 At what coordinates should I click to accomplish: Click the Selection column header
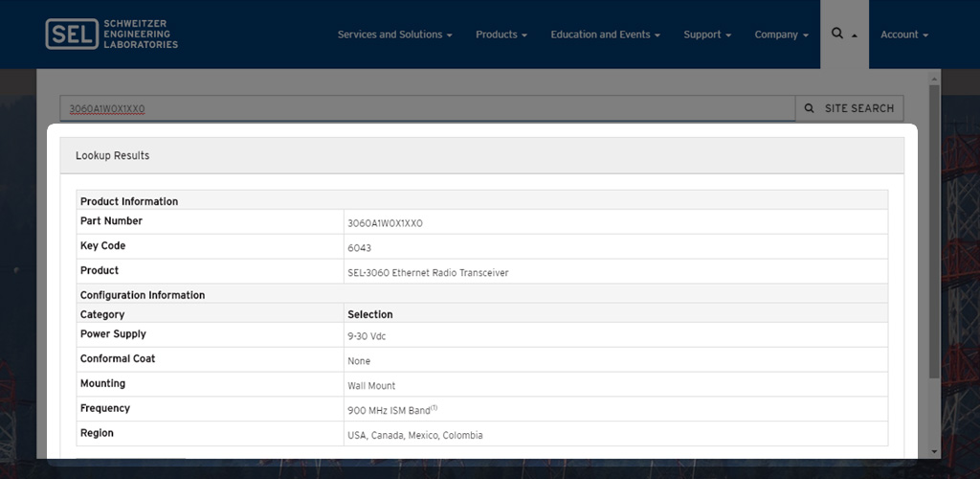370,314
